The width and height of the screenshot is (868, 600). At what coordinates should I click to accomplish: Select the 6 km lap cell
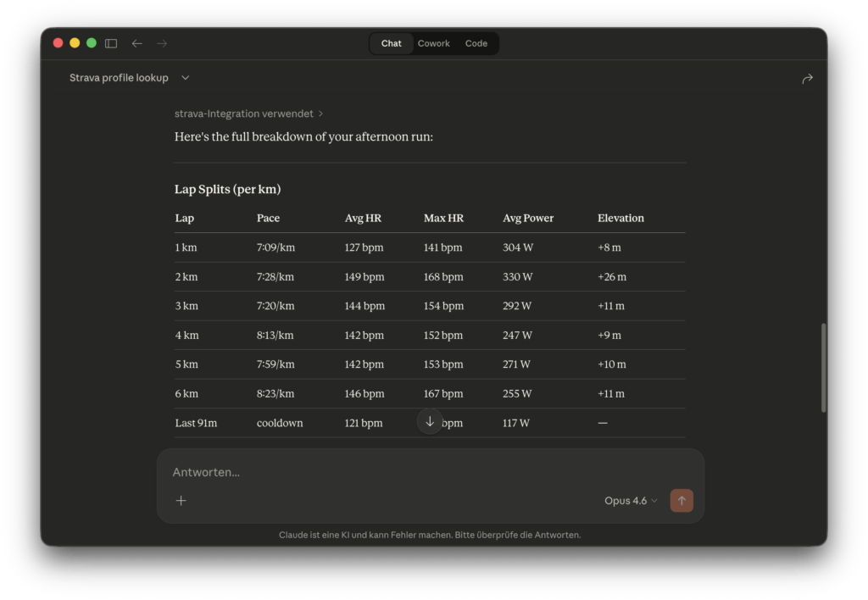(x=186, y=393)
